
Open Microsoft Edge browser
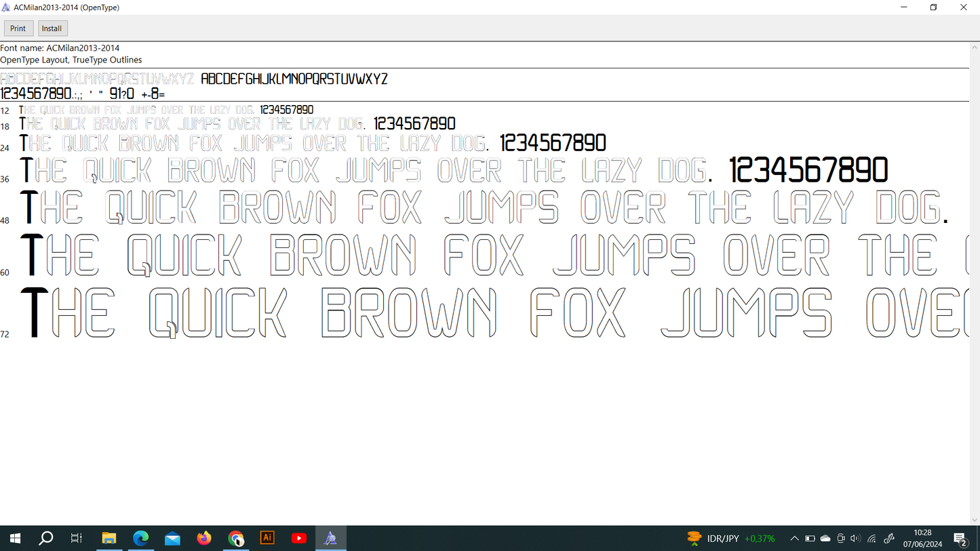coord(140,538)
